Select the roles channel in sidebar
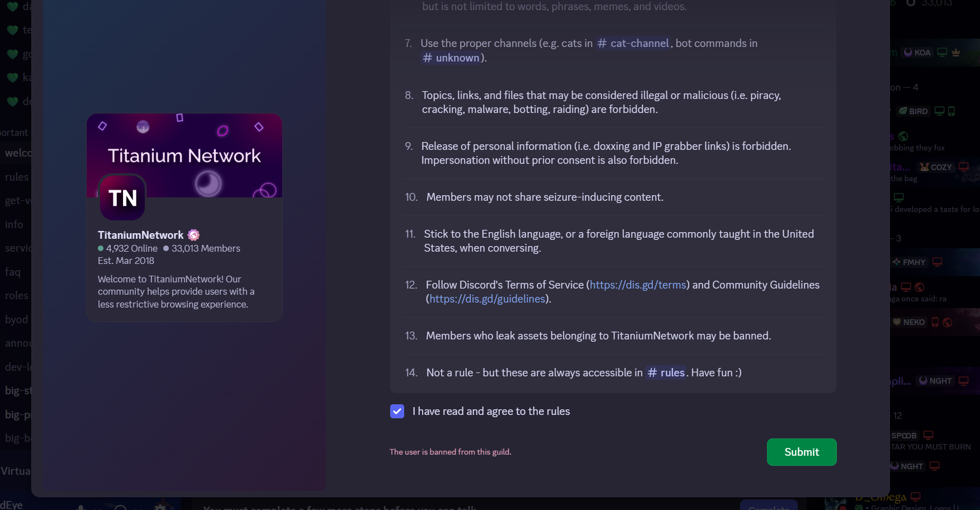This screenshot has height=510, width=980. (x=17, y=296)
